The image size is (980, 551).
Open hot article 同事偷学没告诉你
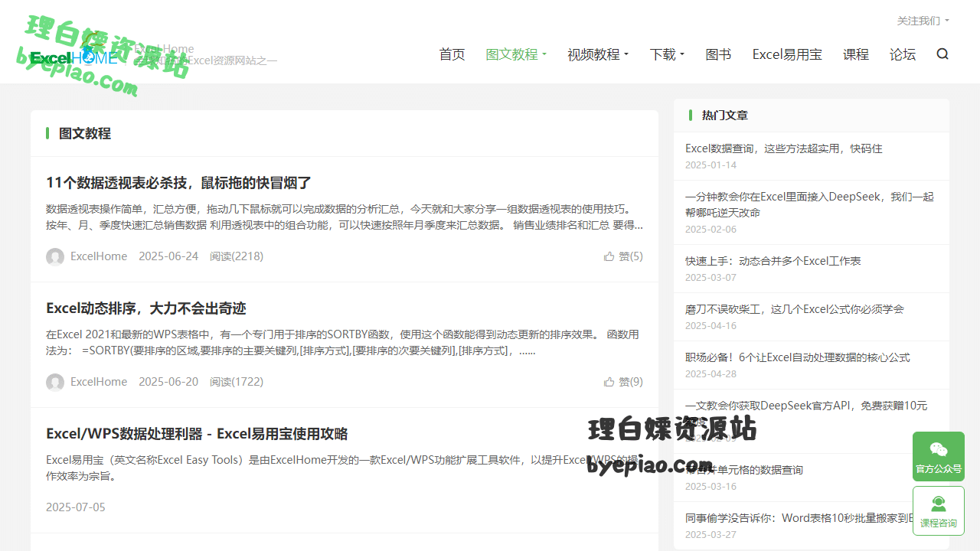click(799, 518)
